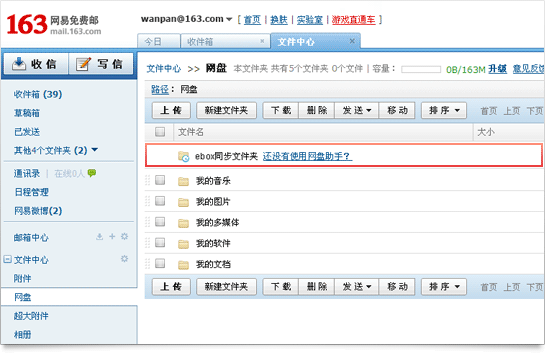Open 日程管理 schedule management

[31, 192]
